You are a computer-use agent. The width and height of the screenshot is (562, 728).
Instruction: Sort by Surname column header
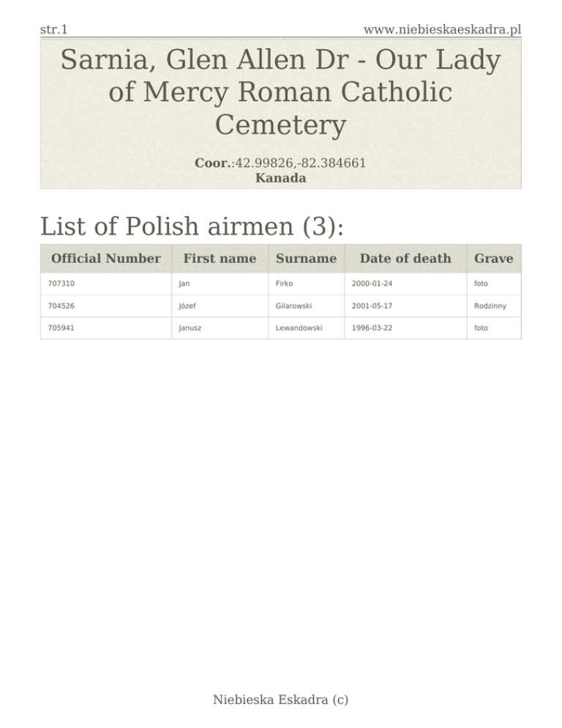tap(306, 259)
